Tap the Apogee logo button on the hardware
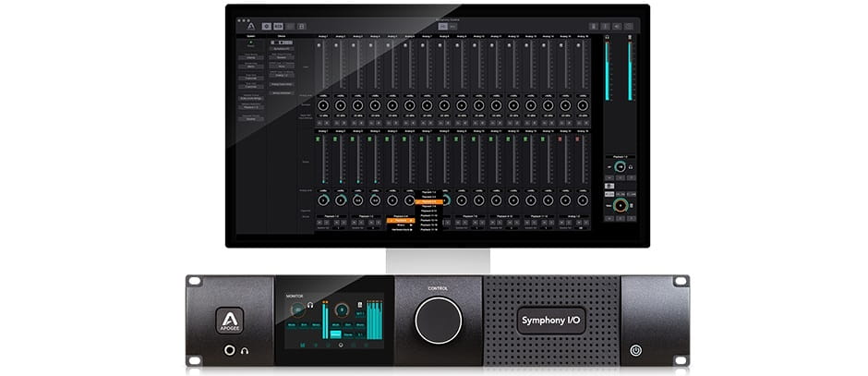Image resolution: width=868 pixels, height=376 pixels. point(230,321)
